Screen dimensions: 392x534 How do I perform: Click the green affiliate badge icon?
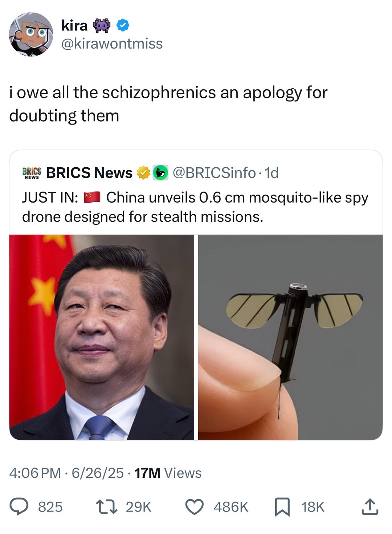[x=160, y=173]
